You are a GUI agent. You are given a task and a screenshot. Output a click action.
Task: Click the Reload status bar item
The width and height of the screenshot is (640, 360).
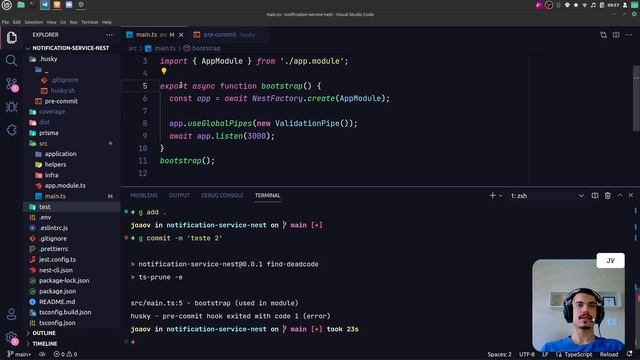pyautogui.click(x=609, y=354)
